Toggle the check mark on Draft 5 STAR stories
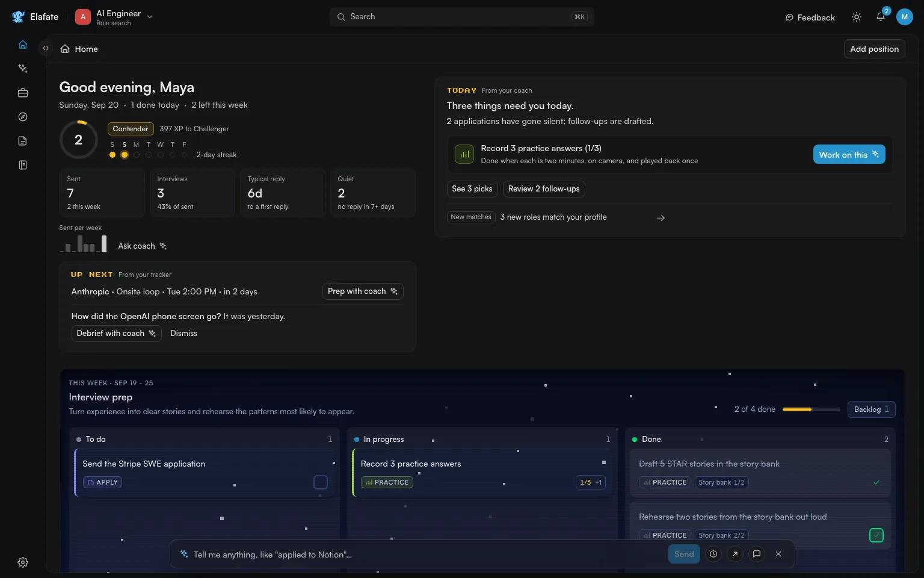924x578 pixels. [x=876, y=482]
